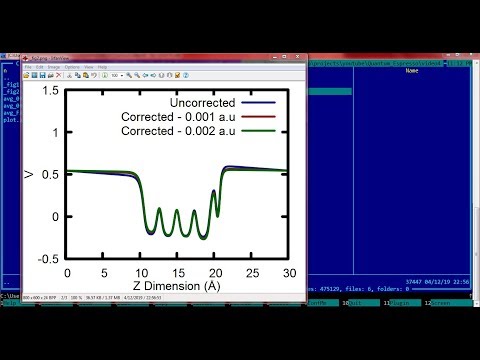Click the Zoom in magnifier icon
The height and width of the screenshot is (360, 480).
[x=129, y=76]
